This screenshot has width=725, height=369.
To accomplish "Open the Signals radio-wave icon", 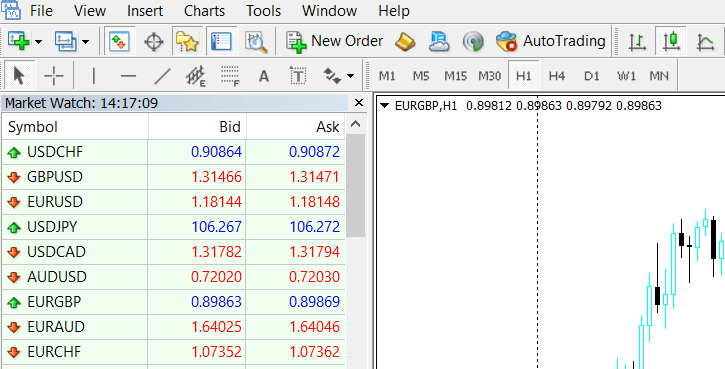I will tap(473, 41).
